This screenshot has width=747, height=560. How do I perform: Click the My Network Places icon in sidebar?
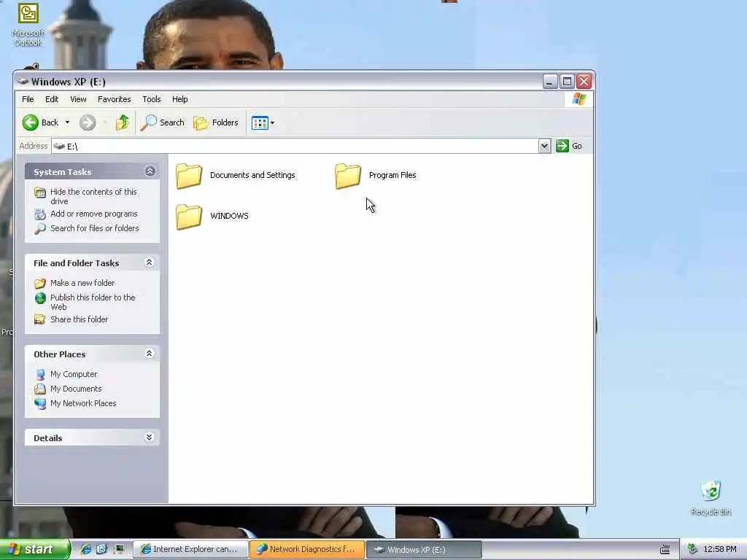click(x=41, y=404)
